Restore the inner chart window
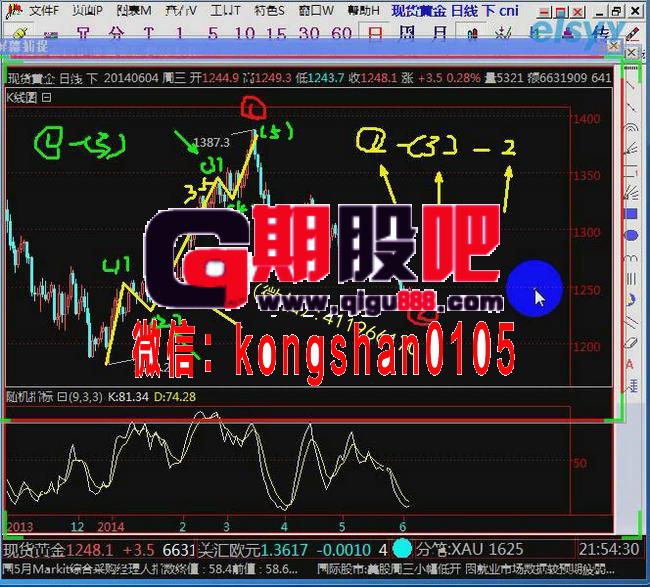Image resolution: width=650 pixels, height=587 pixels. 616,12
